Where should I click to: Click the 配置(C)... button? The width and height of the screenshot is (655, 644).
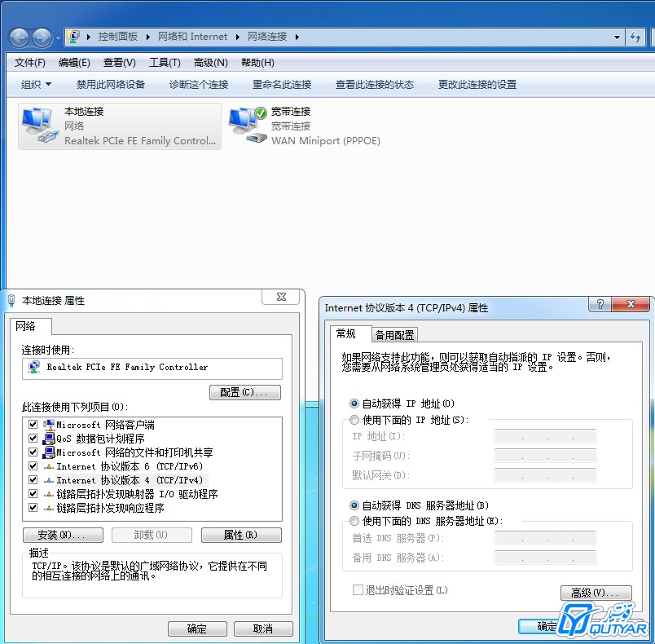[x=245, y=392]
